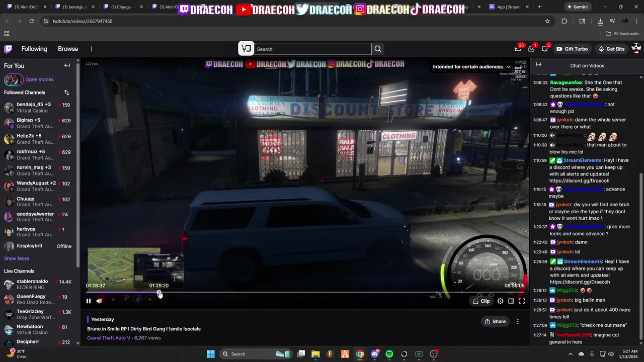Toggle theatre mode
Image resolution: width=644 pixels, height=362 pixels.
pyautogui.click(x=511, y=301)
